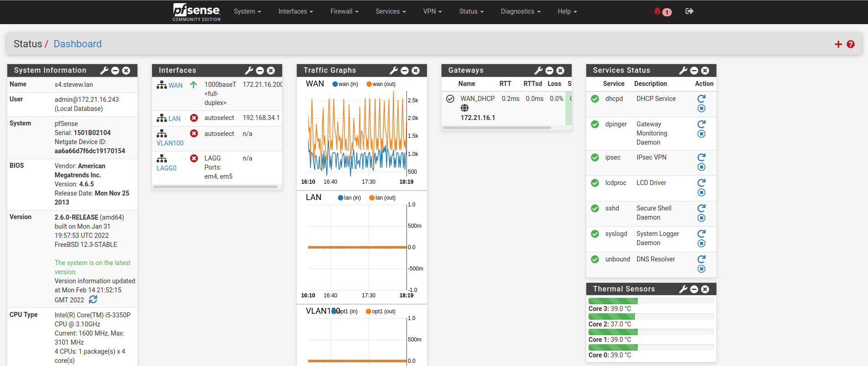Collapse the Interfaces widget
Image resolution: width=868 pixels, height=366 pixels.
[260, 70]
